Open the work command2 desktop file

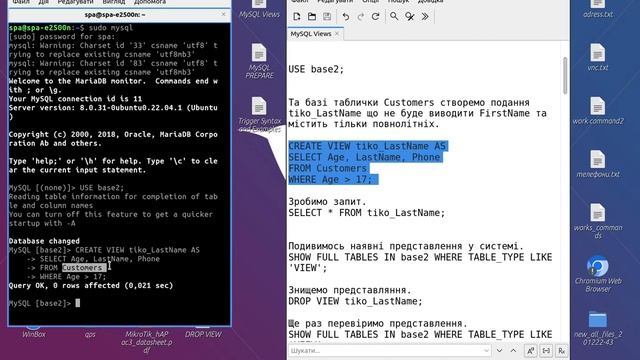pyautogui.click(x=598, y=110)
